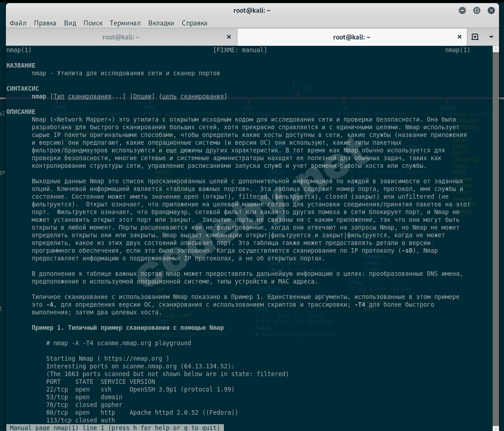Click the underlined цель сканирования argument
This screenshot has height=431, width=504.
pos(193,97)
